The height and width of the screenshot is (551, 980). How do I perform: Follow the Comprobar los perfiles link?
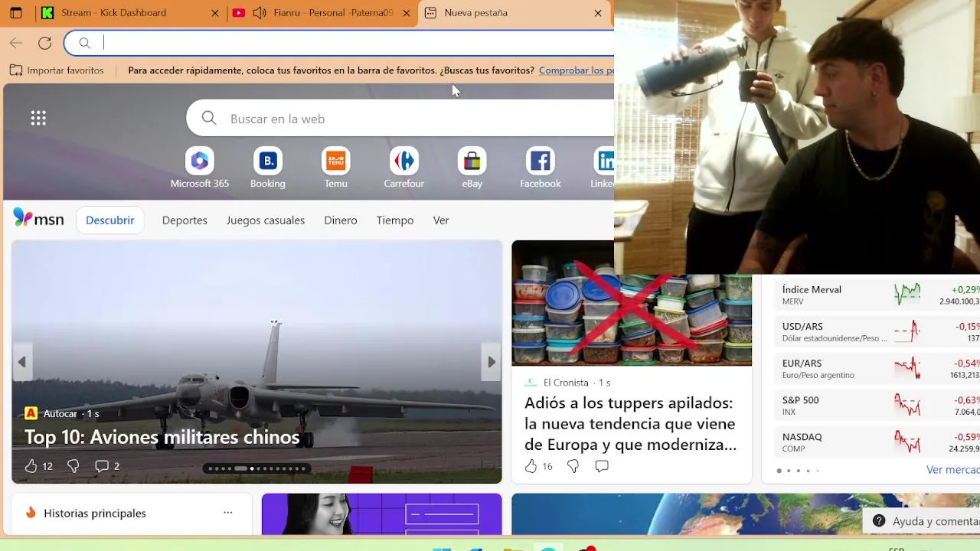click(577, 70)
